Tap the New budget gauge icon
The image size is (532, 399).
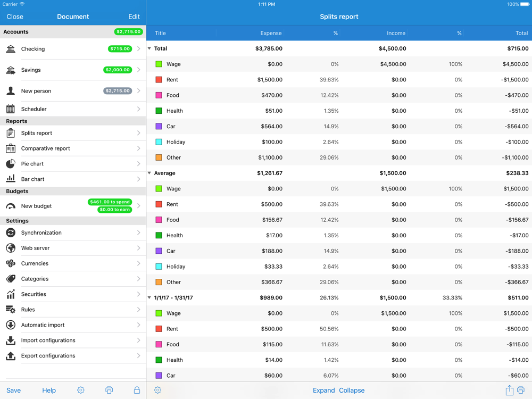[x=11, y=206]
